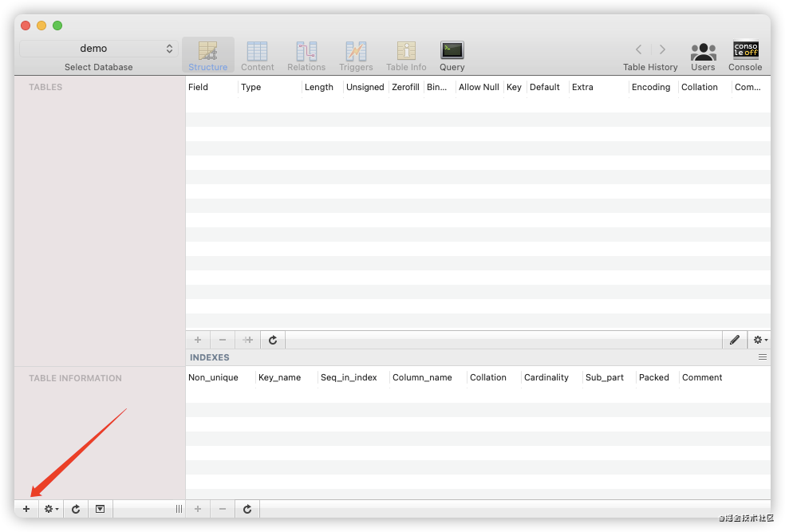Refresh the tables list
This screenshot has height=532, width=785.
76,509
